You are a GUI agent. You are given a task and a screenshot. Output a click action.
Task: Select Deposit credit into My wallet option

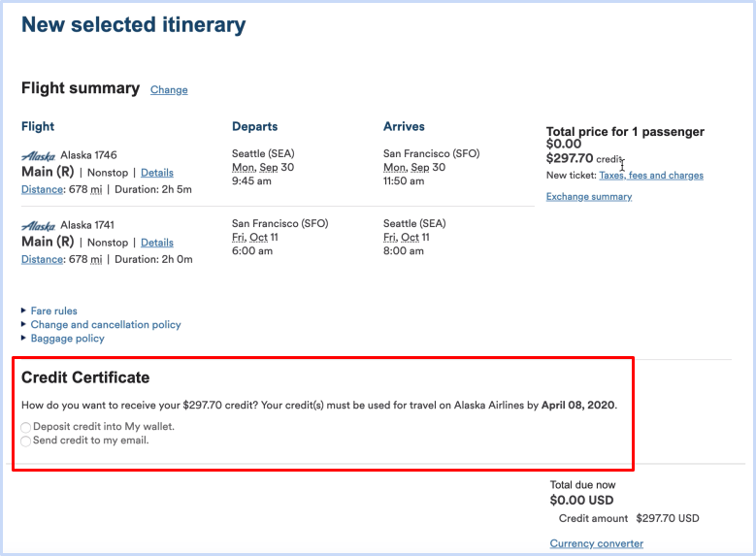(x=26, y=427)
